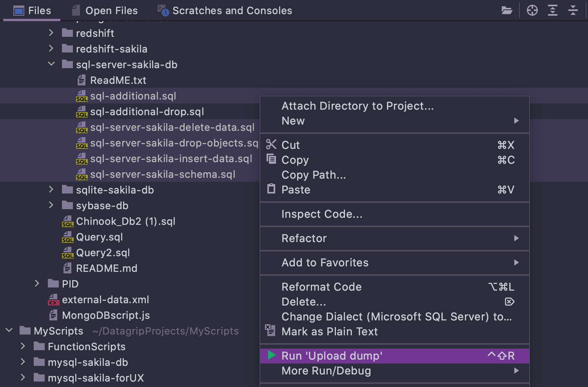Screen dimensions: 588x387
Task: Select sql-server-sakila-drop-objects.sql file
Action: click(x=174, y=143)
